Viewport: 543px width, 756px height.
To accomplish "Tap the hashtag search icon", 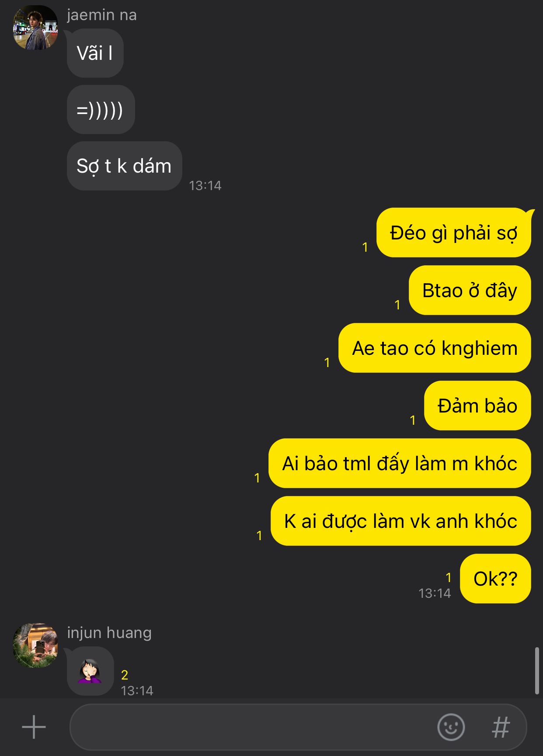I will [x=501, y=728].
